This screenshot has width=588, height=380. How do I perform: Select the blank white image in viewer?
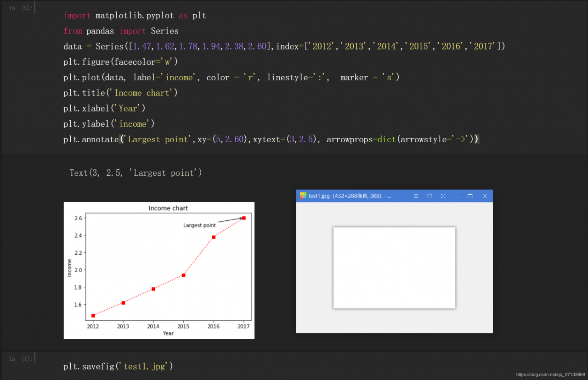[x=394, y=268]
